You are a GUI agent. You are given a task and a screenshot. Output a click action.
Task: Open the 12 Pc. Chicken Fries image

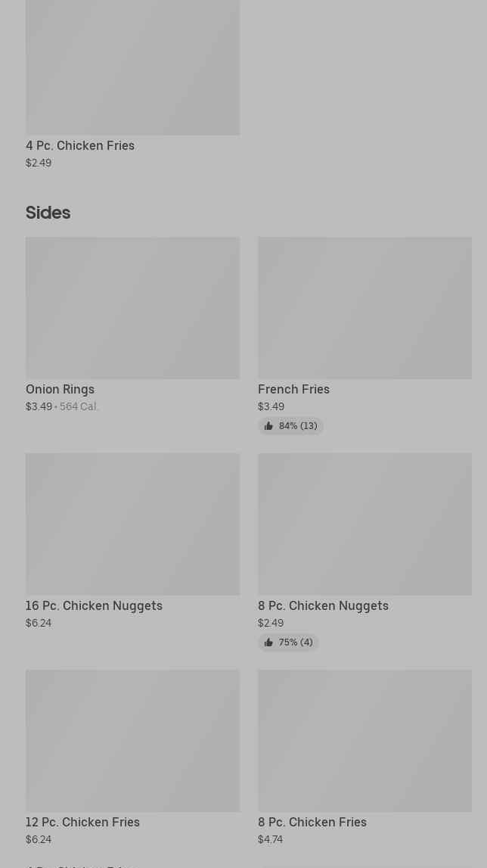[132, 740]
